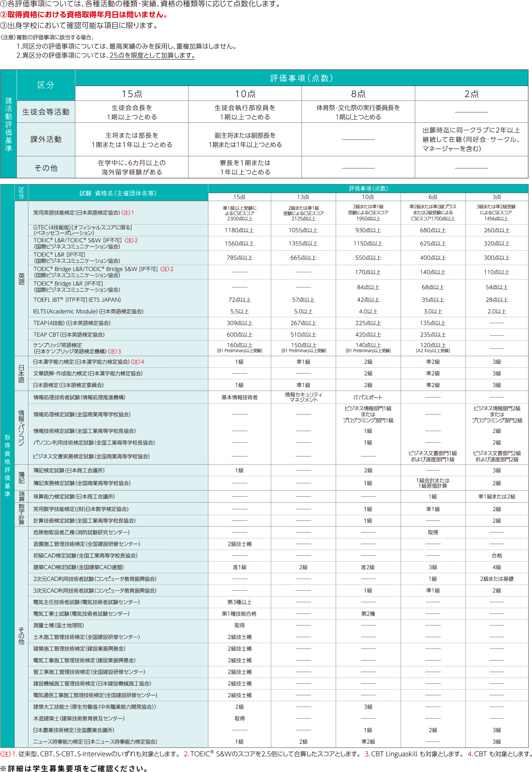Select the cell '第1種技能合格'
Viewport: 532px width, 772px height.
[x=239, y=614]
